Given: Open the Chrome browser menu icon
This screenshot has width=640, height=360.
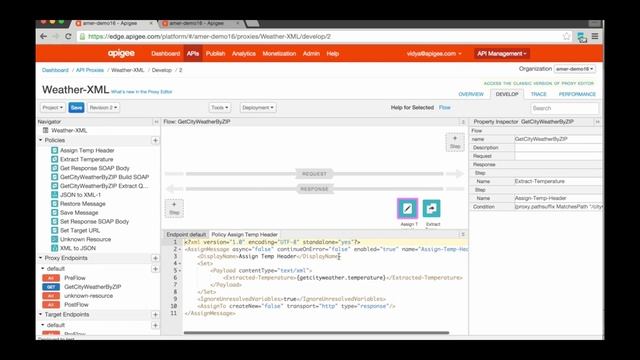Looking at the screenshot, I should point(595,36).
